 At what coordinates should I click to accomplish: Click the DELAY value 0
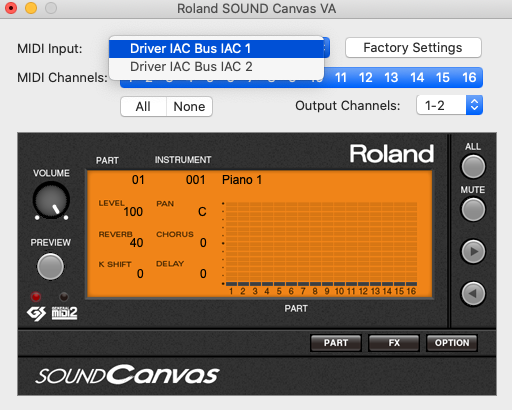tap(203, 274)
